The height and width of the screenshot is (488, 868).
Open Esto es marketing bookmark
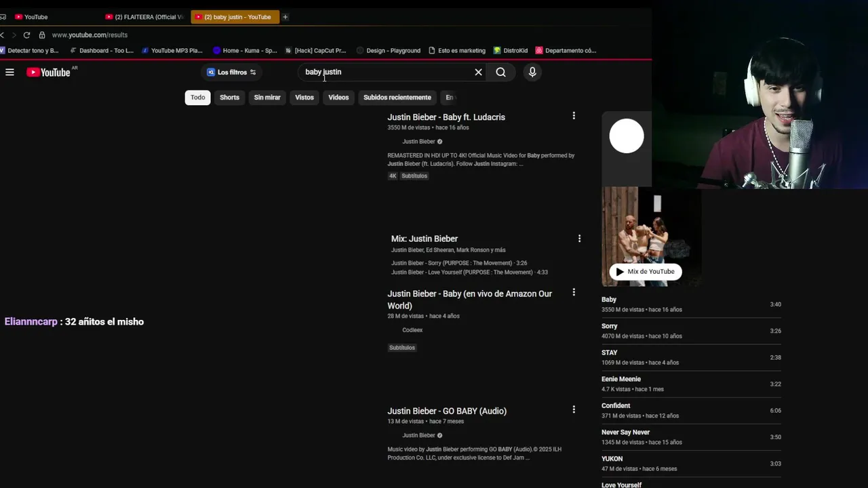(x=456, y=51)
